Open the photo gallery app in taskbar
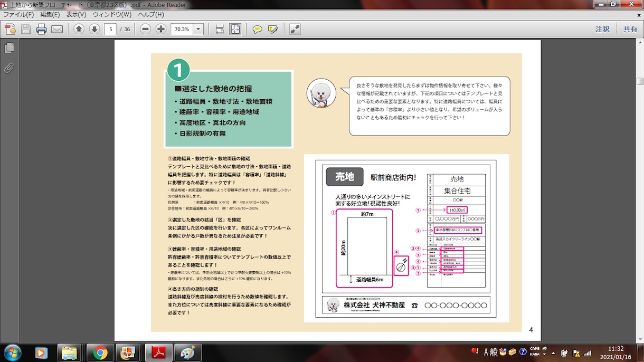The image size is (644, 362). click(128, 353)
